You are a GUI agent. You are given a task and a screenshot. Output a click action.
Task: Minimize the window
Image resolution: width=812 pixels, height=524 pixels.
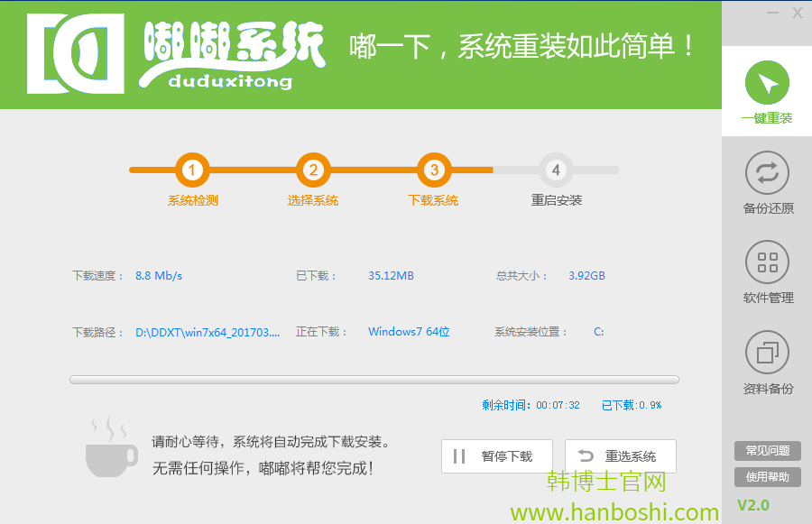(773, 13)
